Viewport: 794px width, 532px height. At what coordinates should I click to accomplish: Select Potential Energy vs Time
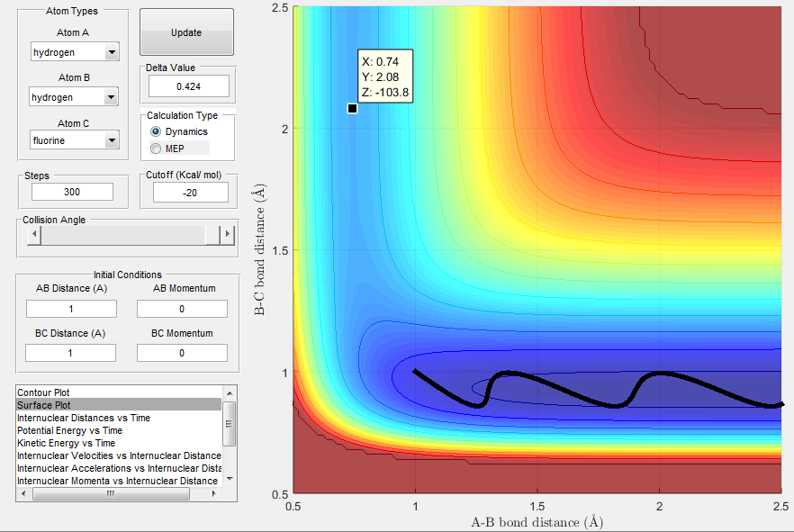[119, 430]
